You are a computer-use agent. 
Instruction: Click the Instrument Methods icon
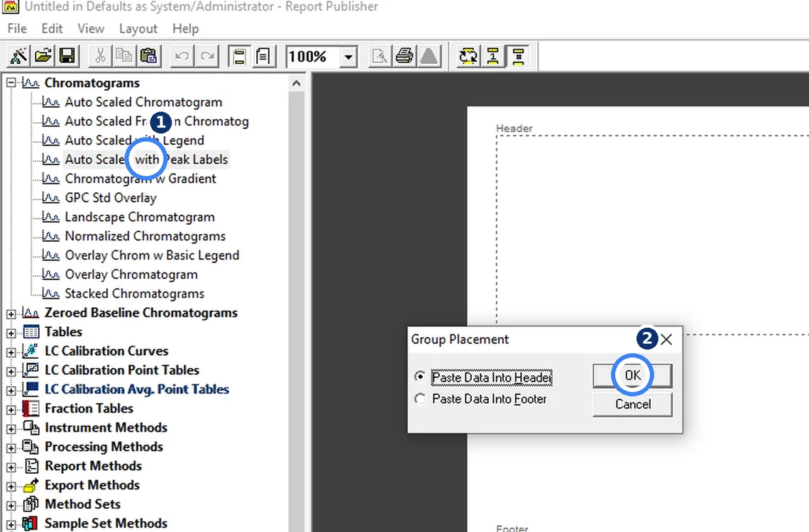31,428
